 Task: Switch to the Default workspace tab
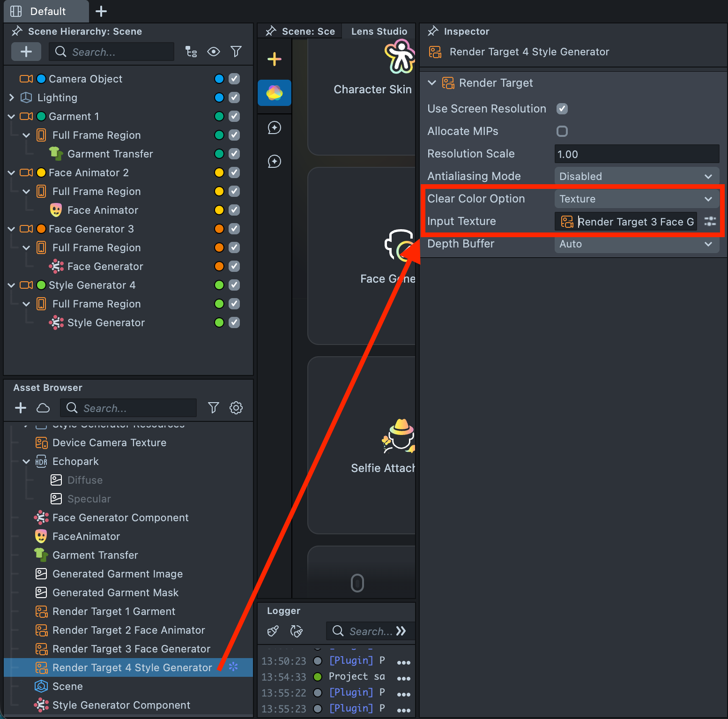(46, 11)
